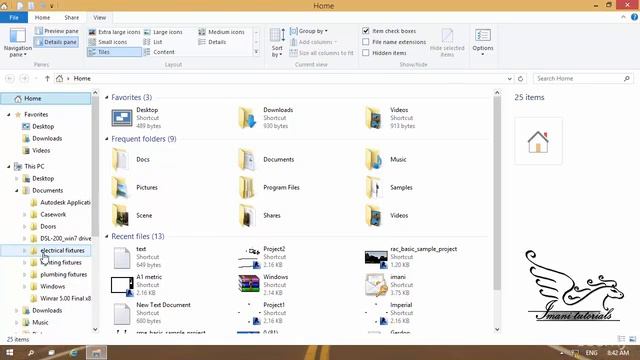The height and width of the screenshot is (360, 640).
Task: Switch to Small icons layout
Action: coord(108,42)
